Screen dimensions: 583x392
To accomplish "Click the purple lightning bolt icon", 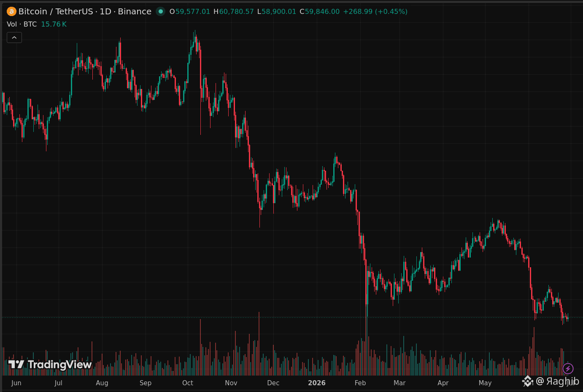I will pyautogui.click(x=568, y=369).
